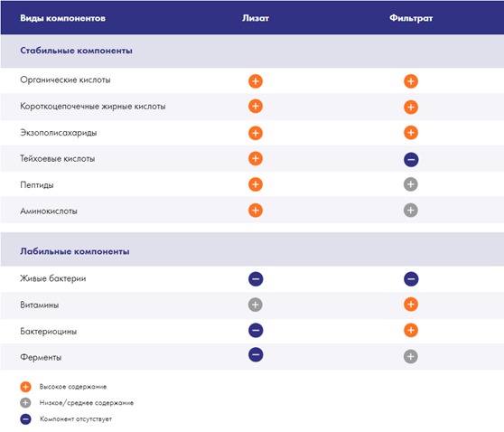Click orange plus for Витамины under Фильтрат
Viewport: 504px width, 432px height.
click(x=411, y=305)
